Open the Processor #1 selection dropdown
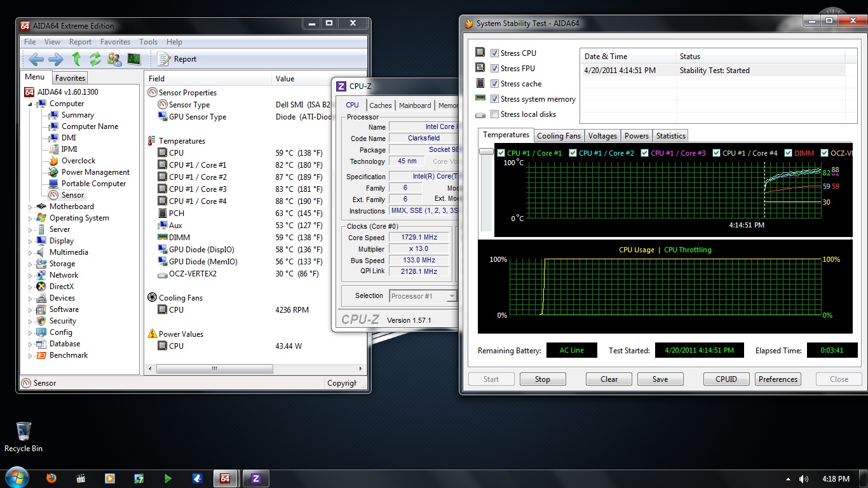 451,296
